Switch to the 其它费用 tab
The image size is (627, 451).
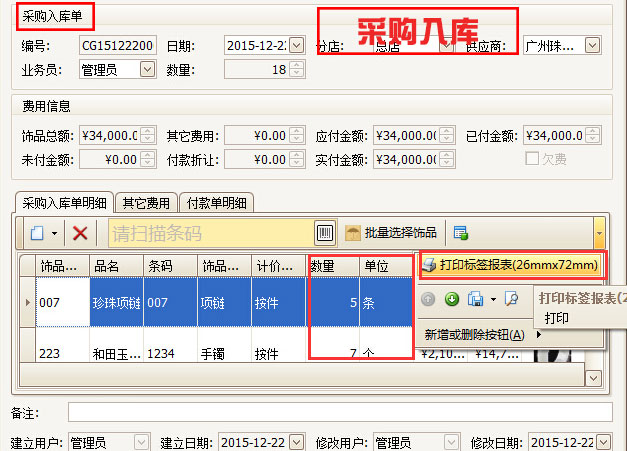[x=146, y=202]
